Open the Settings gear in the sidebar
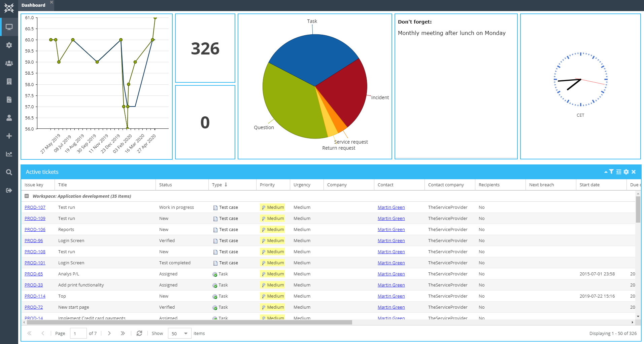Viewport: 644px width, 344px height. click(x=9, y=45)
